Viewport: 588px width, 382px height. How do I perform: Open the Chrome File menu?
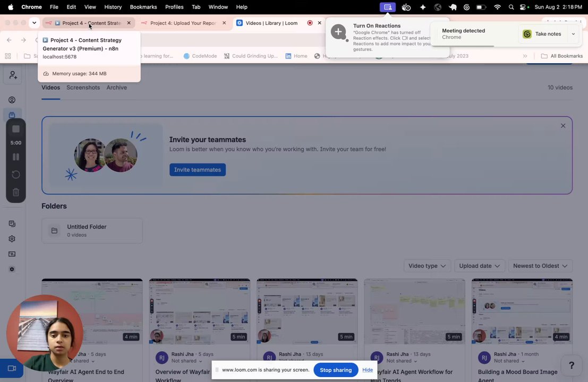(54, 7)
